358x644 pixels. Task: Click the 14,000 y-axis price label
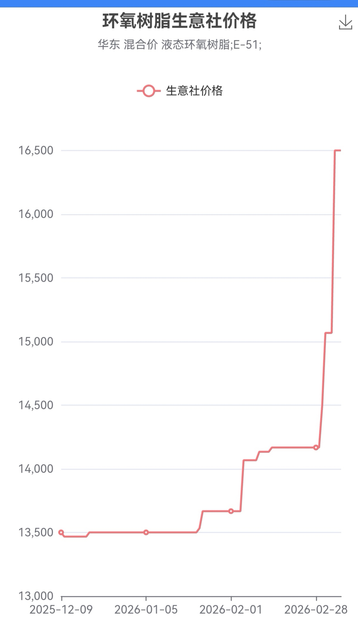click(36, 469)
